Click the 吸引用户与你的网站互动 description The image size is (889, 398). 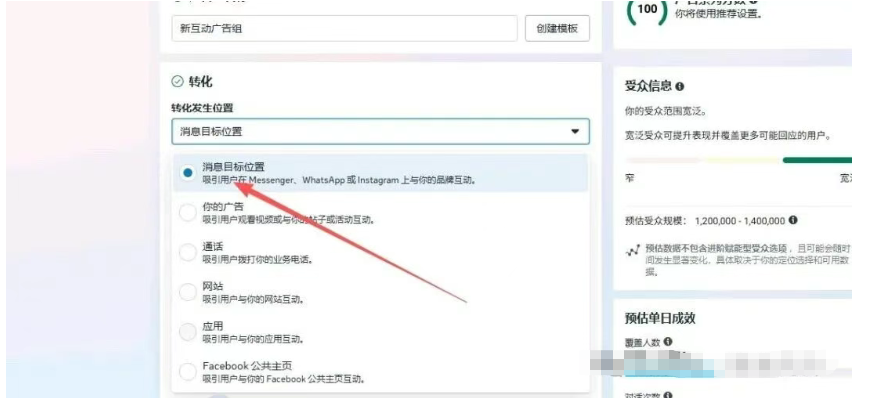(253, 299)
